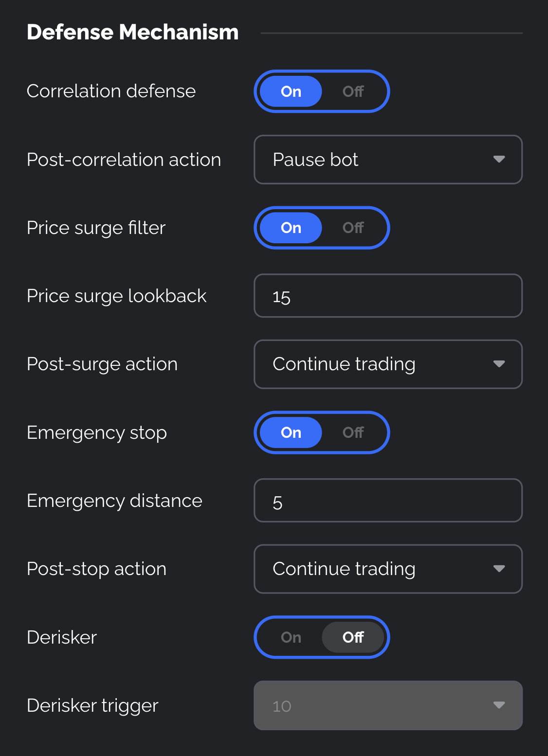Open the Derisker trigger dropdown
This screenshot has width=548, height=756.
(387, 705)
